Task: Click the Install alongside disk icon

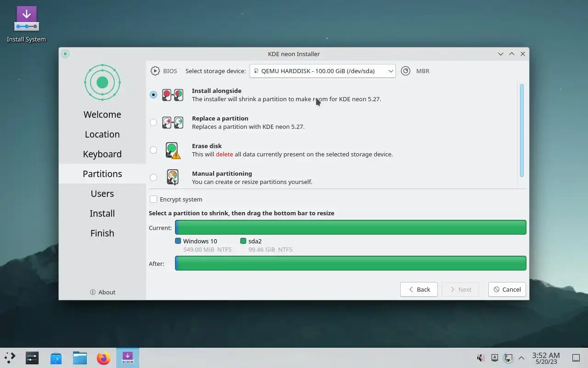Action: click(173, 95)
